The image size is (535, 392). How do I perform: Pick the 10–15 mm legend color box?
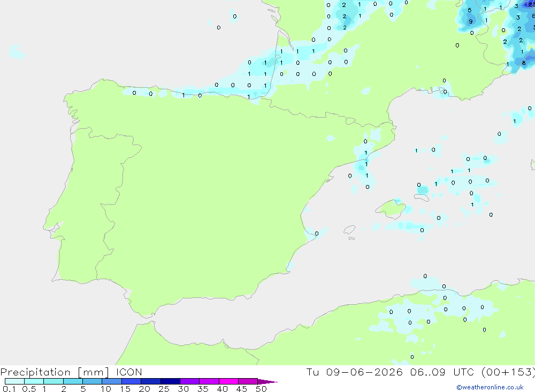click(112, 381)
